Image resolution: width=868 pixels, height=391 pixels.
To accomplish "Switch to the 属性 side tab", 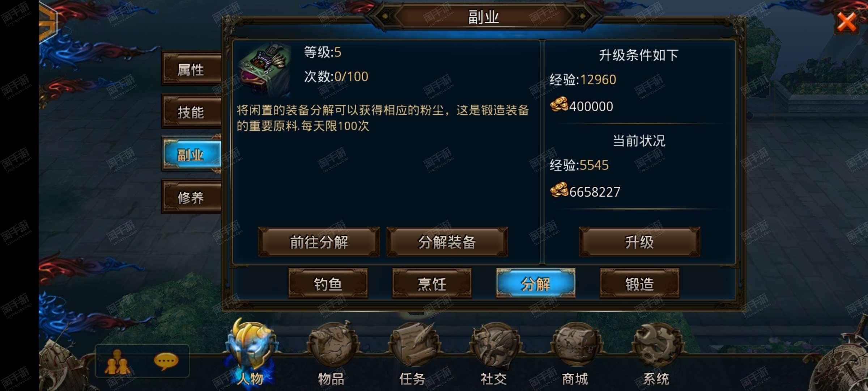I will pos(192,69).
